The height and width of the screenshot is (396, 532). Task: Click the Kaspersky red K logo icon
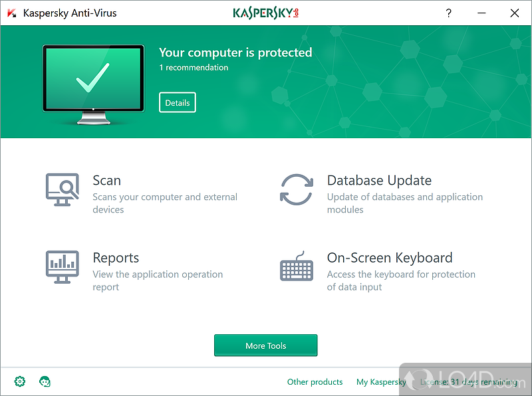tap(12, 13)
